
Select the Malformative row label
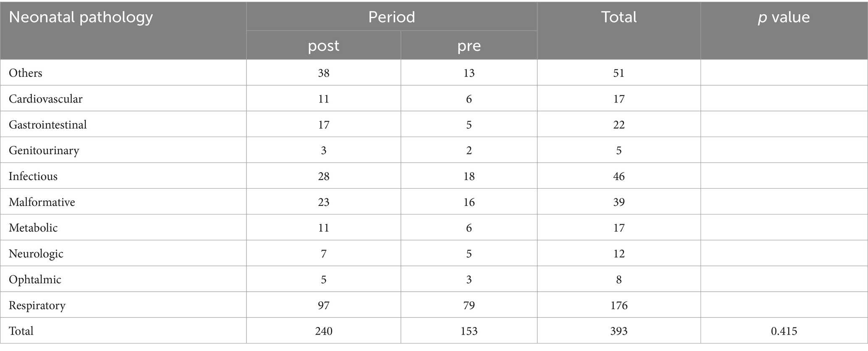[42, 202]
